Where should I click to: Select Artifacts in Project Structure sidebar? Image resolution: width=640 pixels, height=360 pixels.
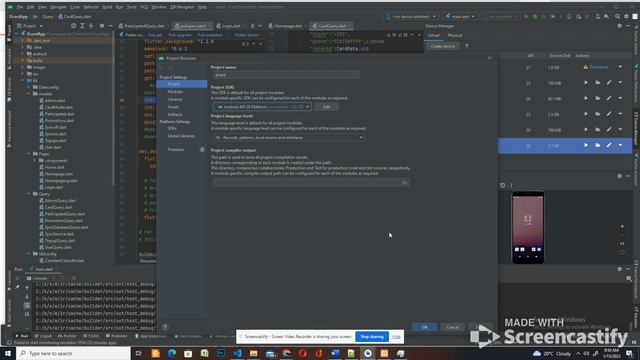175,115
